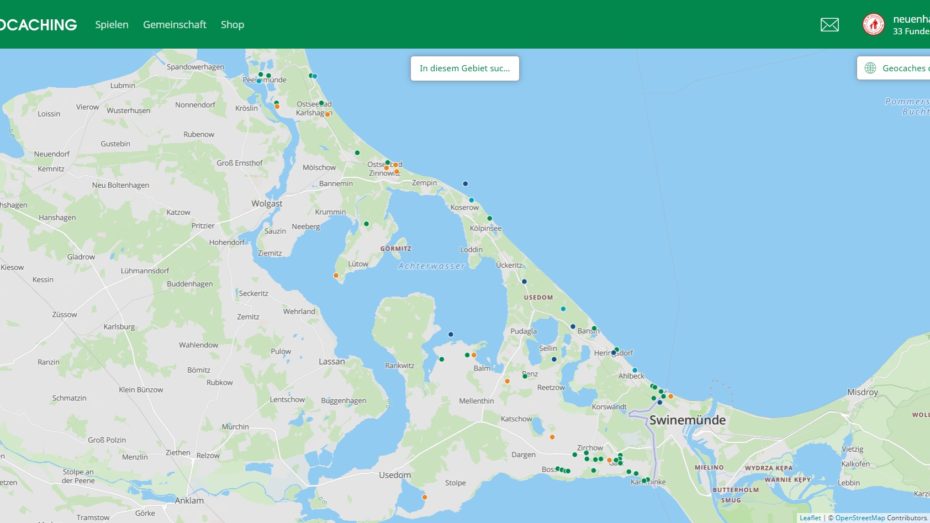
Task: Select dark blue marker below Sellin
Action: pyautogui.click(x=554, y=359)
